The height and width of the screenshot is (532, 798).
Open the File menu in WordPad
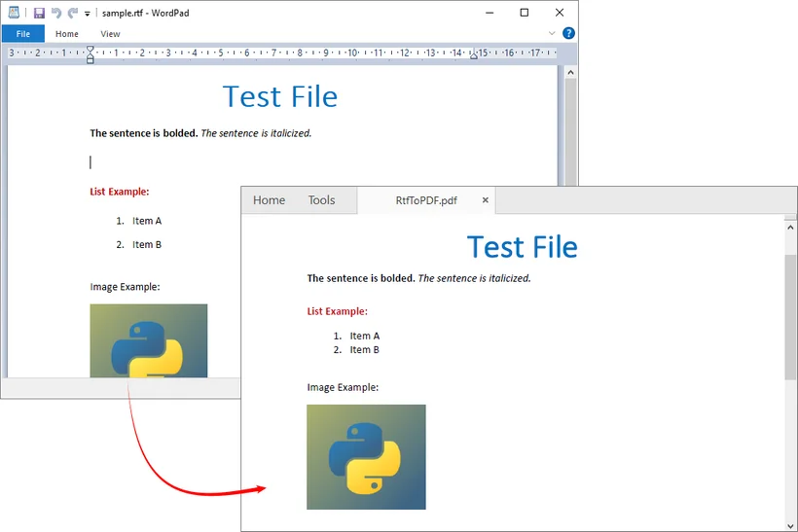23,34
